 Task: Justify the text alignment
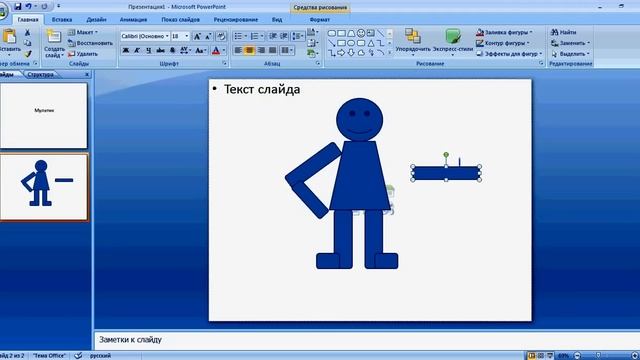(x=273, y=50)
